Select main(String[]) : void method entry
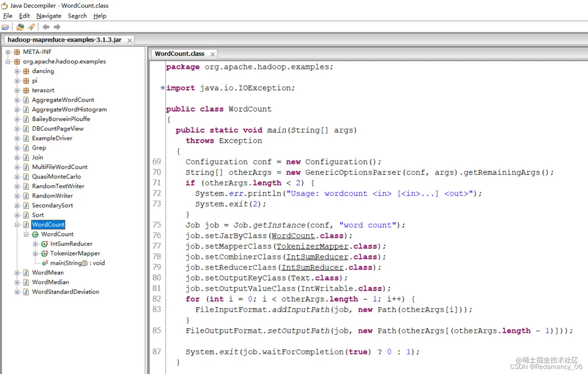 tap(77, 263)
